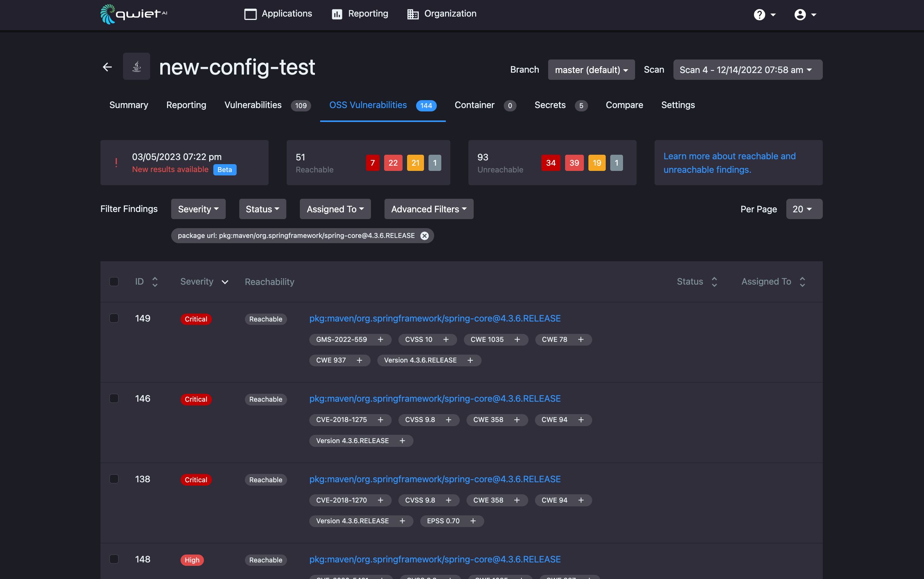Click the Java application icon

pyautogui.click(x=137, y=67)
